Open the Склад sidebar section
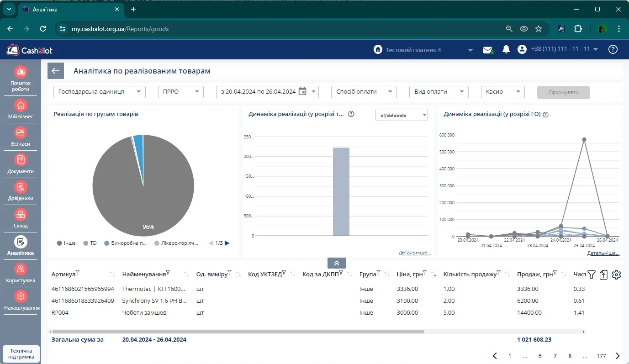The image size is (629, 364). coord(21,218)
